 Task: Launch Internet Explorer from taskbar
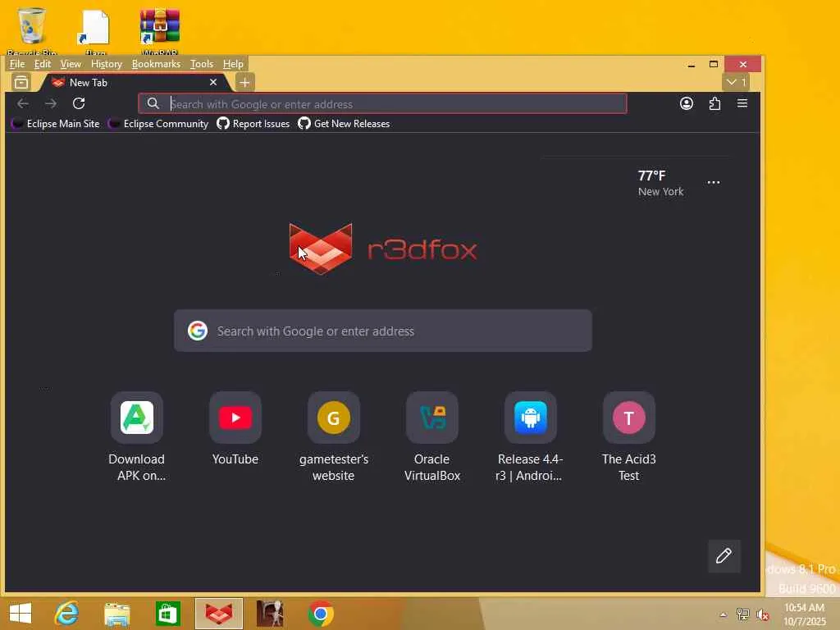point(67,614)
